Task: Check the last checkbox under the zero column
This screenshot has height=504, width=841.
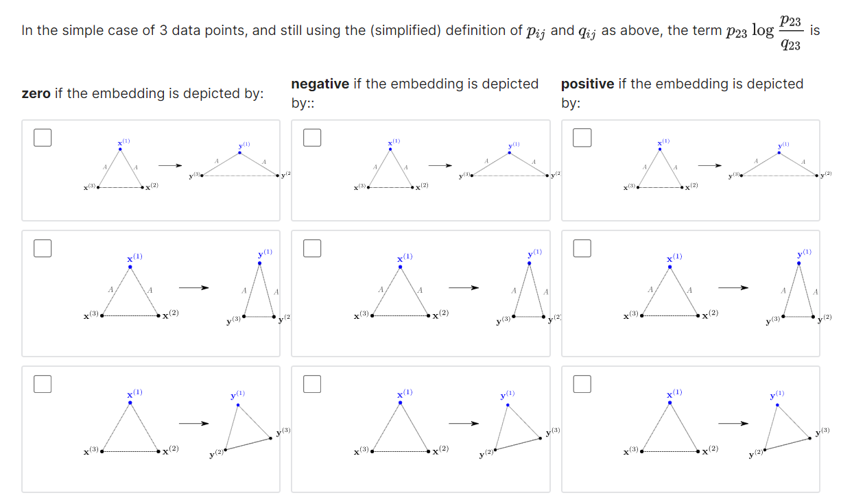Action: click(x=43, y=384)
